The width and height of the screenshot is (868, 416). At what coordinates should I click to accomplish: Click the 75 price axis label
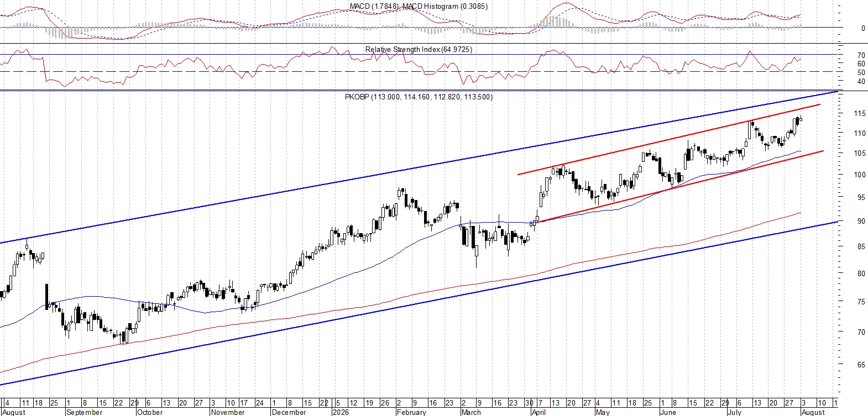(861, 302)
